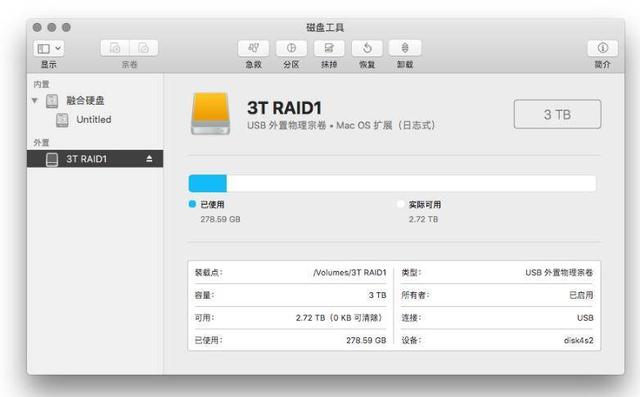Image resolution: width=640 pixels, height=397 pixels.
Task: Open the Info (简介) panel
Action: tap(602, 48)
